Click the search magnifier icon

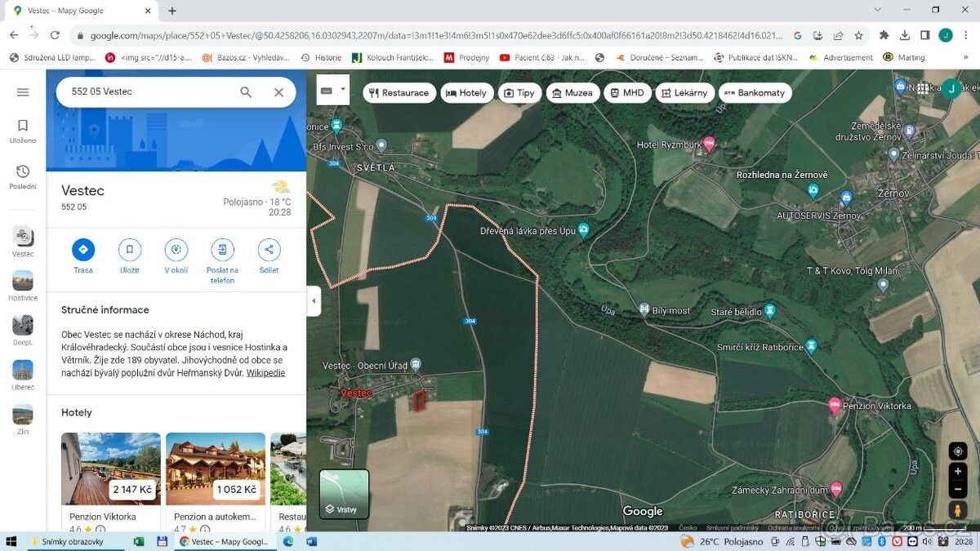coord(246,92)
